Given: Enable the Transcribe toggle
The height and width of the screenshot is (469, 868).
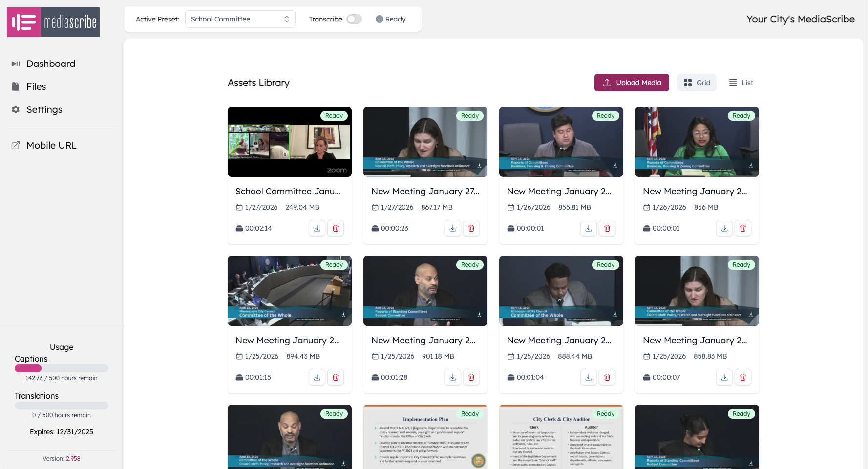Looking at the screenshot, I should tap(354, 19).
